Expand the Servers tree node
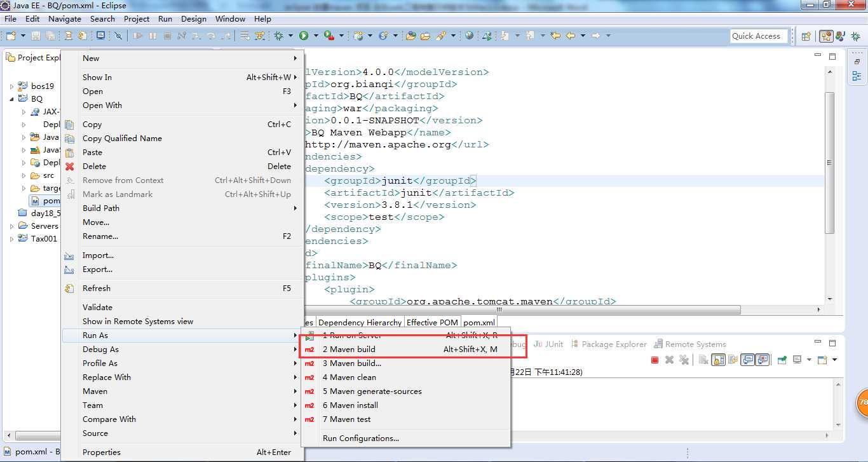 11,226
